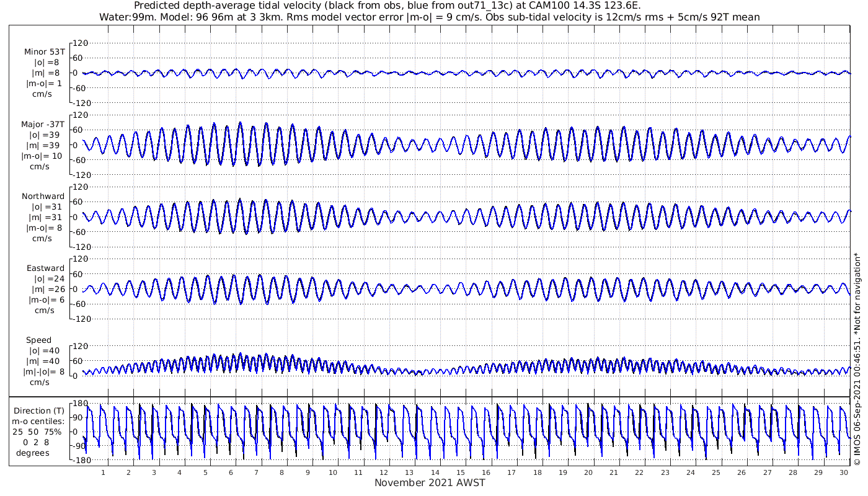Click the 'November 2021 AWST' axis title
Image resolution: width=868 pixels, height=496 pixels.
tap(430, 483)
